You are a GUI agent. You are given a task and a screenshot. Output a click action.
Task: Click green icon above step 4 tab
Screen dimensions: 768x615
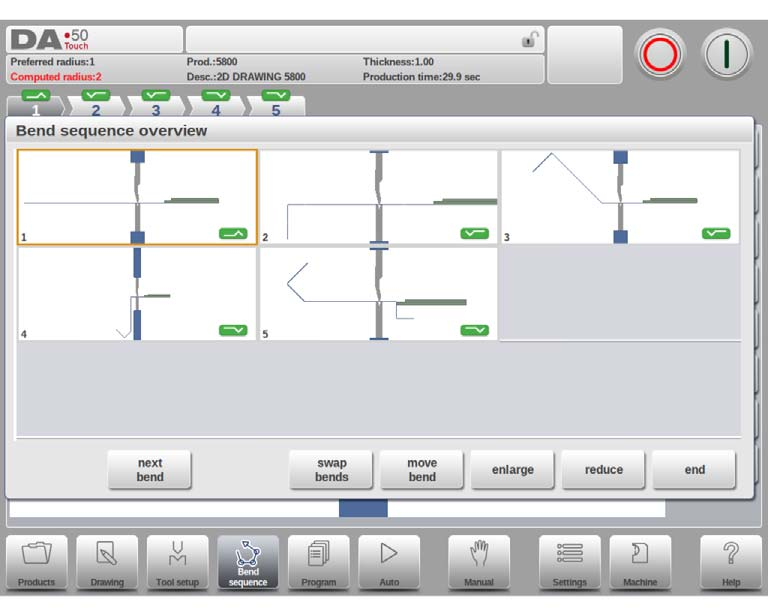pos(216,95)
